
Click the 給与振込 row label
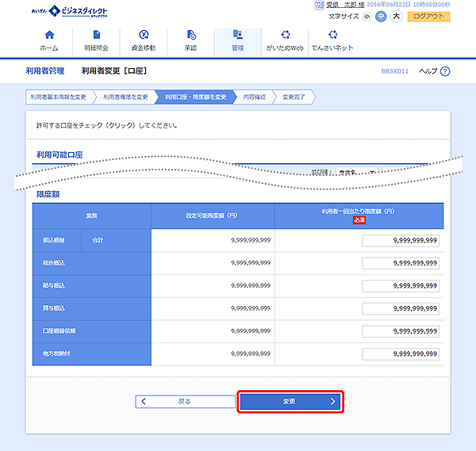(54, 285)
